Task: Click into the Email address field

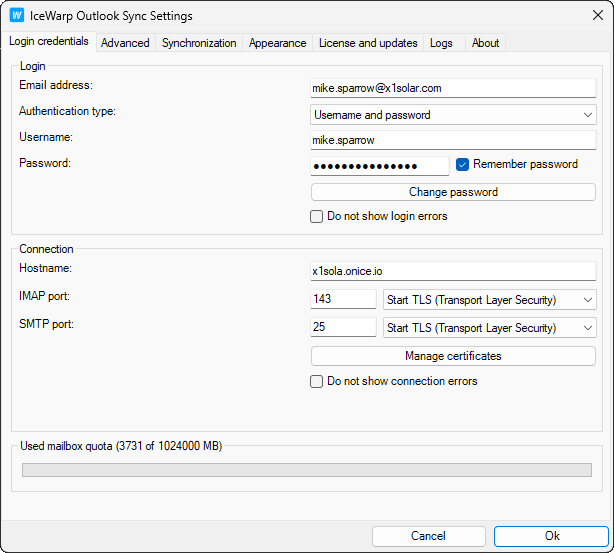Action: 453,88
